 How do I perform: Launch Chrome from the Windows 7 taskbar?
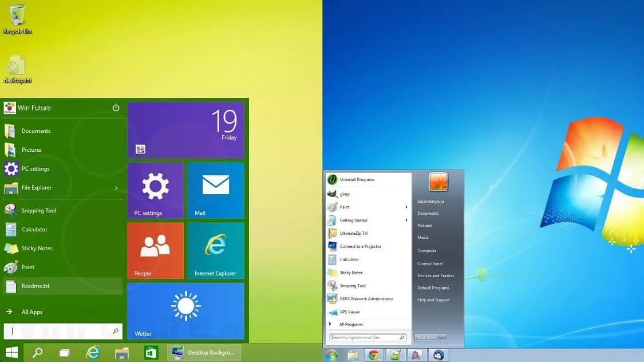click(373, 355)
